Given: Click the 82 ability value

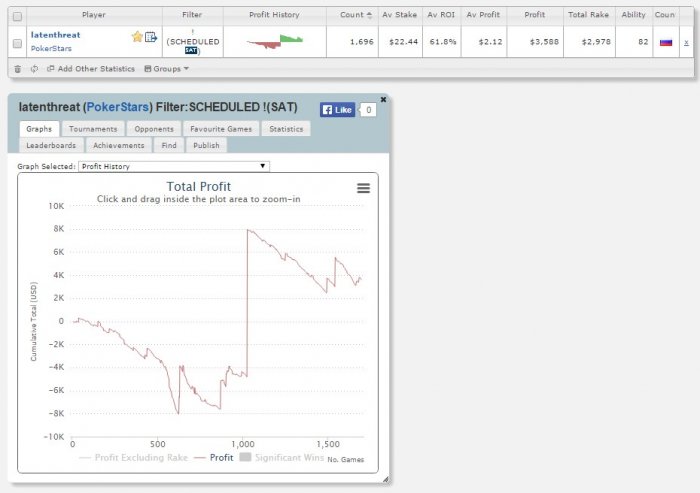Looking at the screenshot, I should tap(643, 42).
